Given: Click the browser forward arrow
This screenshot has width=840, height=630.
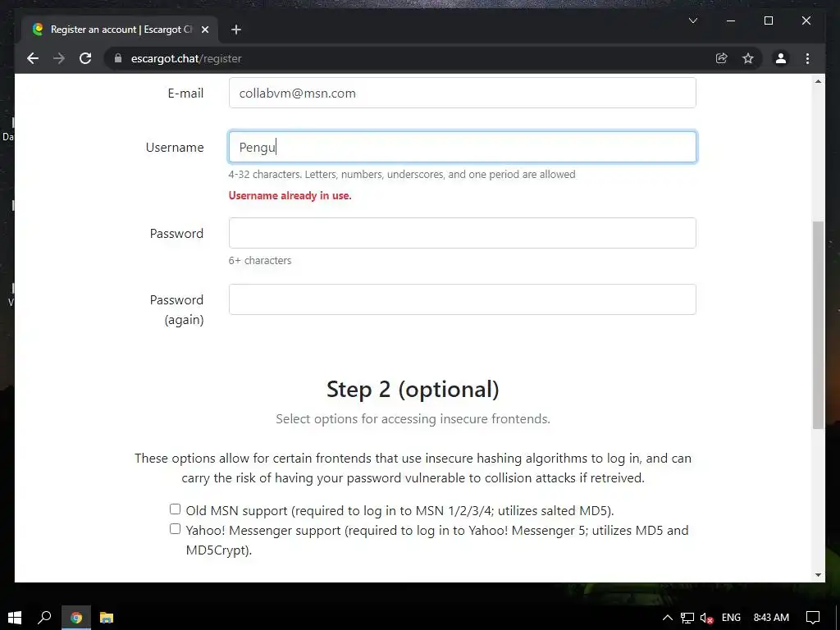Looking at the screenshot, I should [x=59, y=58].
